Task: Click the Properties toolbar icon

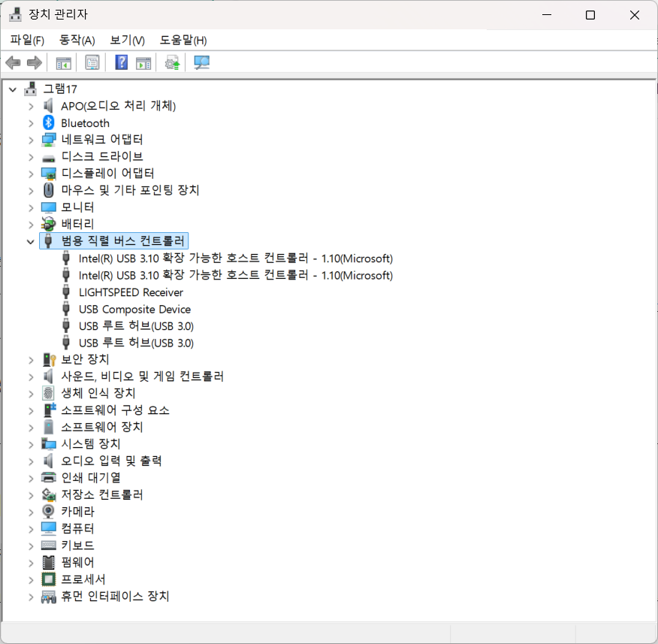Action: pyautogui.click(x=92, y=63)
